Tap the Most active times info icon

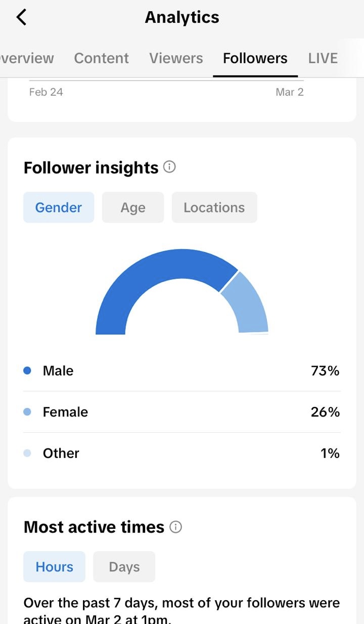click(x=175, y=527)
